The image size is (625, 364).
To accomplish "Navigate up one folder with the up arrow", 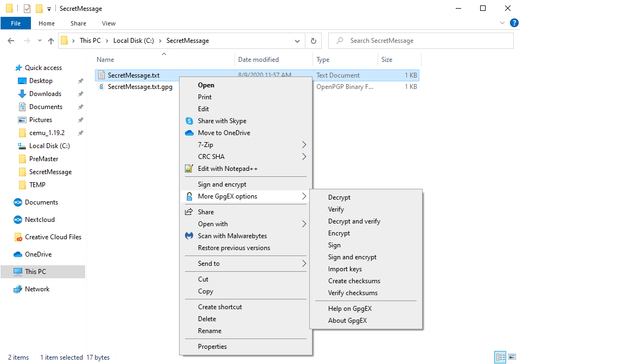I will tap(51, 40).
